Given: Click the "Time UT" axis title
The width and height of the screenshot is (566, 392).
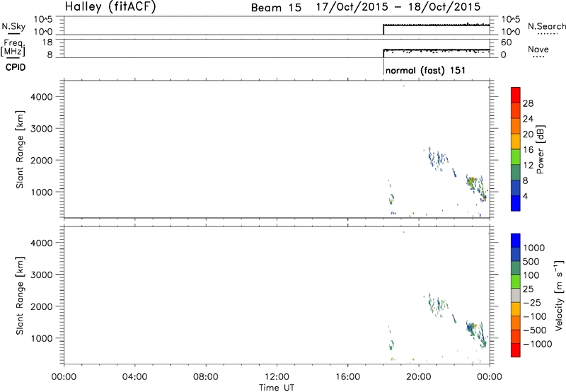Looking at the screenshot, I should (277, 388).
